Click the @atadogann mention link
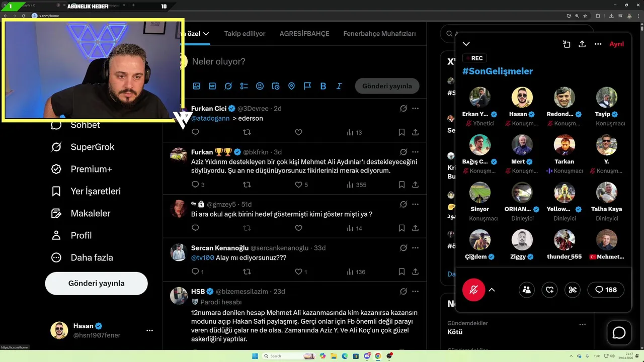Viewport: 644px width, 362px height. 210,118
